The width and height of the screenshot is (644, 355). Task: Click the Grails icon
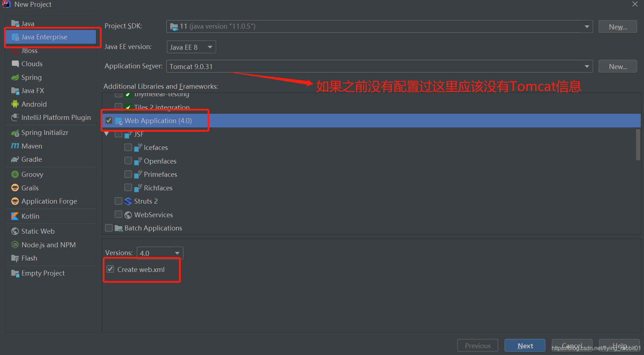15,188
